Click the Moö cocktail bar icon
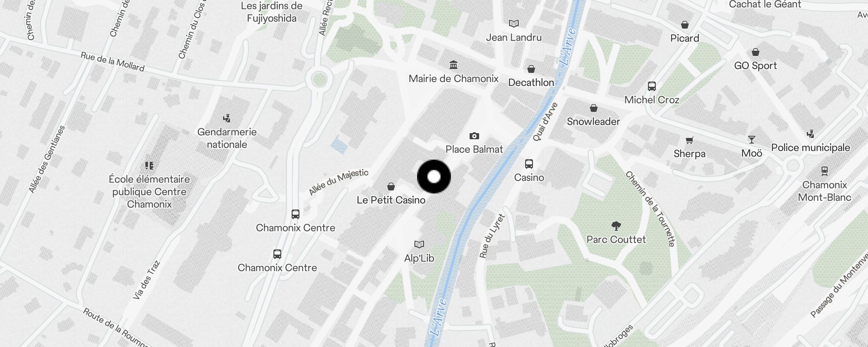The width and height of the screenshot is (868, 347). pos(752,140)
